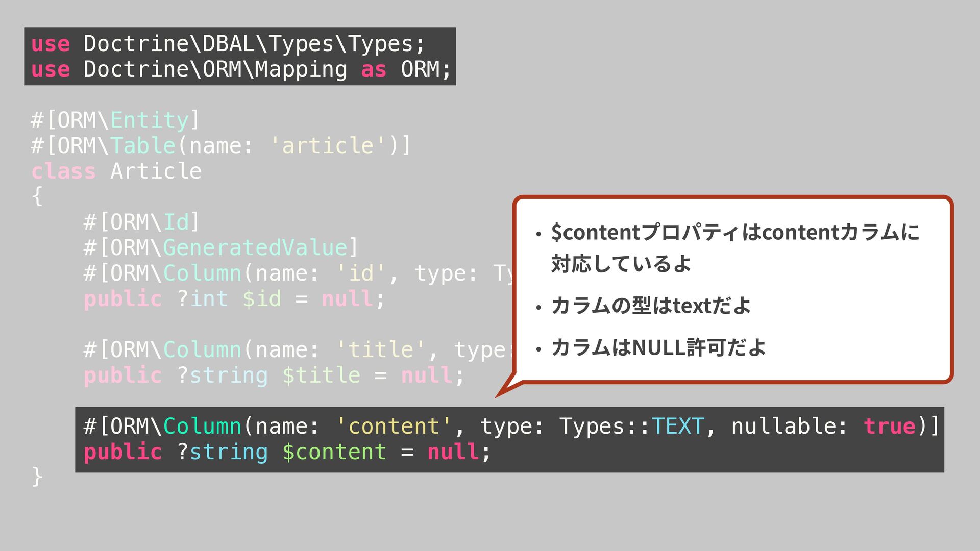This screenshot has width=980, height=551.
Task: Click the closing curly brace
Action: [37, 477]
